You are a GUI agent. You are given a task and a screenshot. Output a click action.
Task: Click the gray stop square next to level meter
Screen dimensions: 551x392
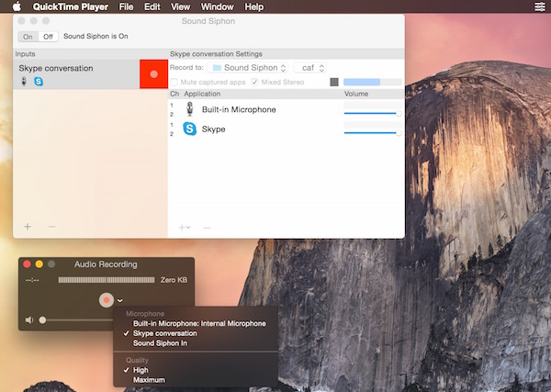(x=334, y=82)
